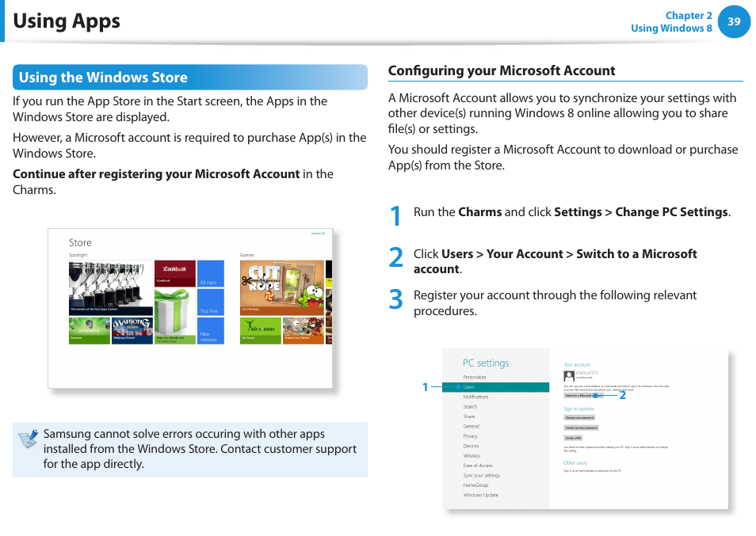Viewport: 756px width, 536px height.
Task: Open the All stars tile
Action: coord(210,273)
